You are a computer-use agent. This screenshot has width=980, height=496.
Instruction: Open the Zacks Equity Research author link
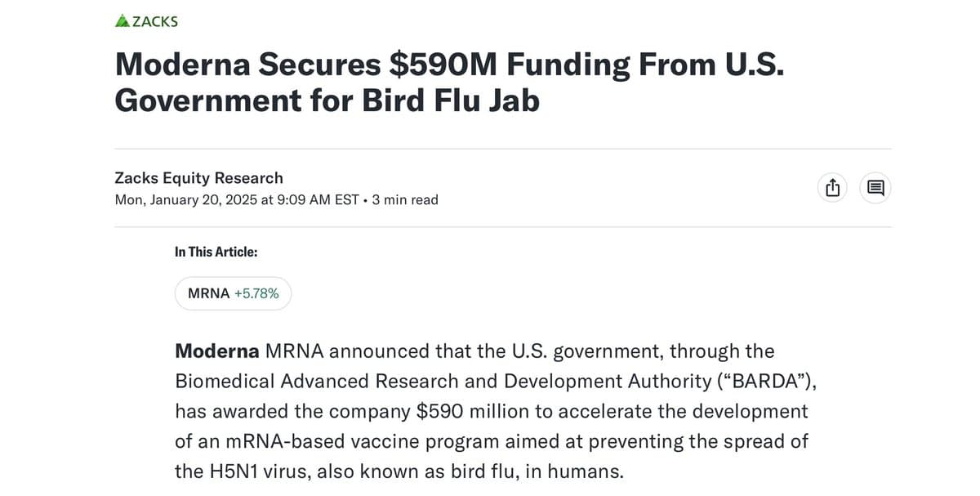198,178
